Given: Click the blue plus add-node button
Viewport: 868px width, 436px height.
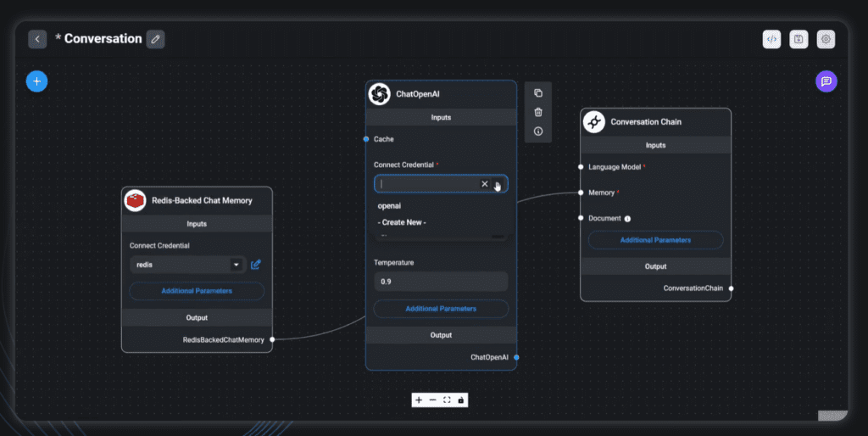Looking at the screenshot, I should click(x=36, y=81).
